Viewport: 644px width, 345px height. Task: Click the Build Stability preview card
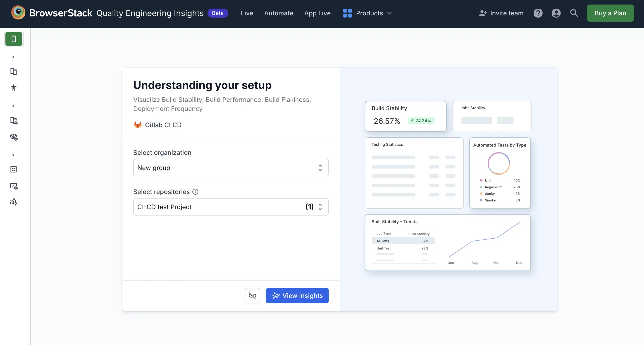(x=405, y=116)
